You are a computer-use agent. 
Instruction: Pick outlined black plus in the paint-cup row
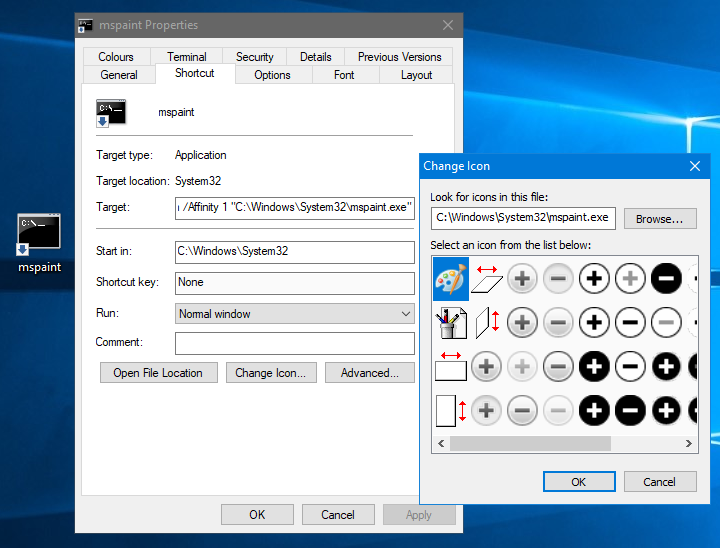click(x=594, y=322)
